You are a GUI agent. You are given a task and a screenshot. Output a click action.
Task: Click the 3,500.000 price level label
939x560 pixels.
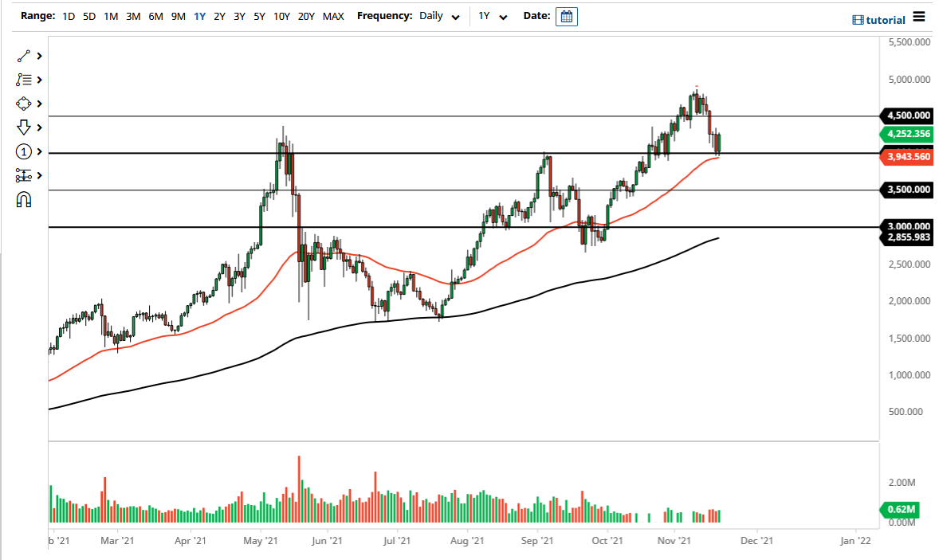[x=906, y=190]
